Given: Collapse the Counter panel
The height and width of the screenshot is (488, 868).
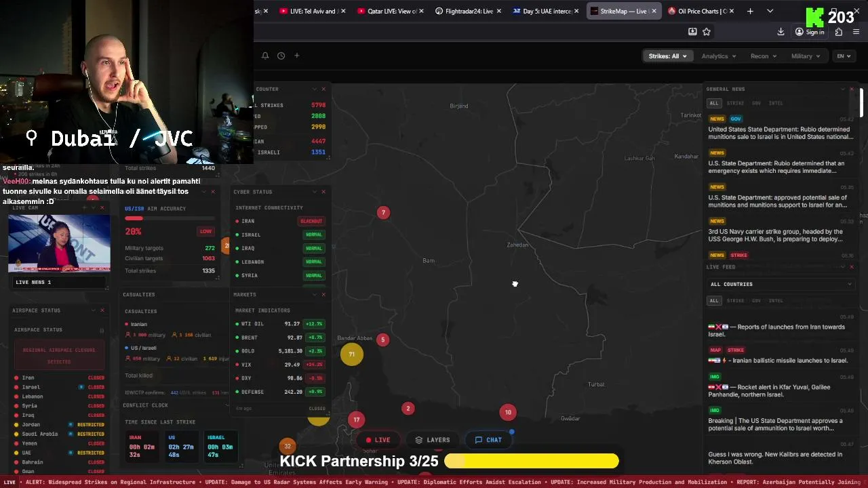Looking at the screenshot, I should [x=314, y=89].
